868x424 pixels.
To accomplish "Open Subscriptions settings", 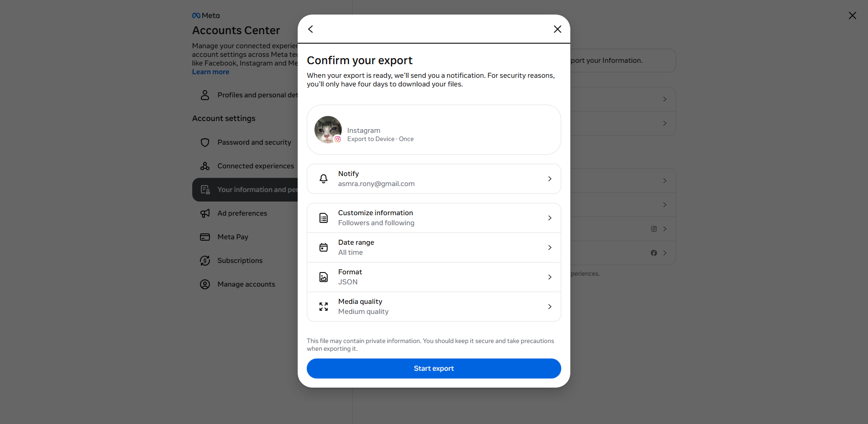I will pyautogui.click(x=245, y=261).
